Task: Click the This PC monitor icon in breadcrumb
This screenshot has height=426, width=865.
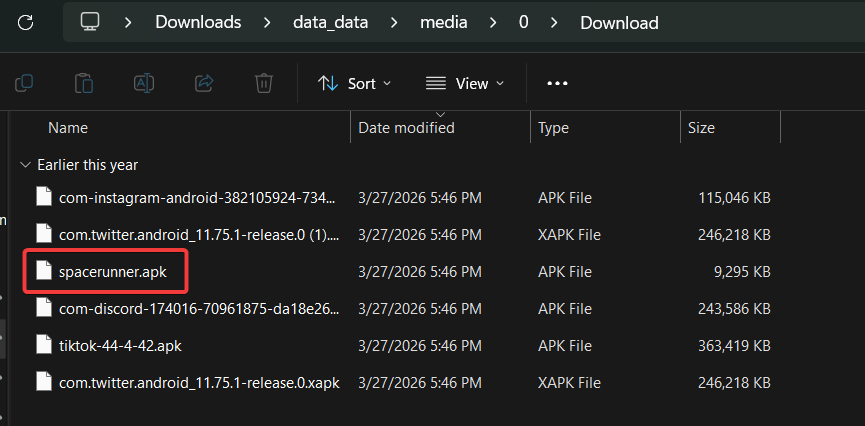Action: [x=90, y=22]
